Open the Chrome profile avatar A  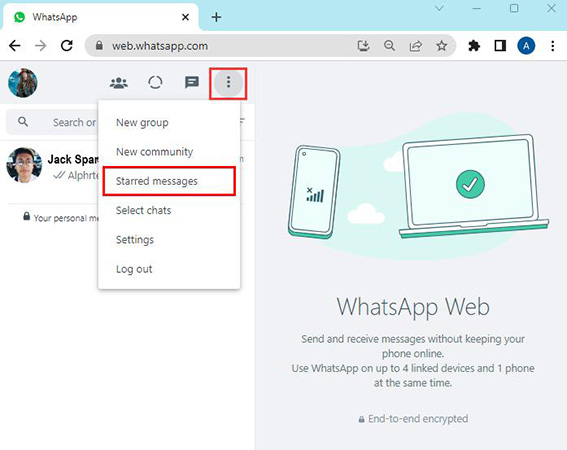(x=526, y=46)
